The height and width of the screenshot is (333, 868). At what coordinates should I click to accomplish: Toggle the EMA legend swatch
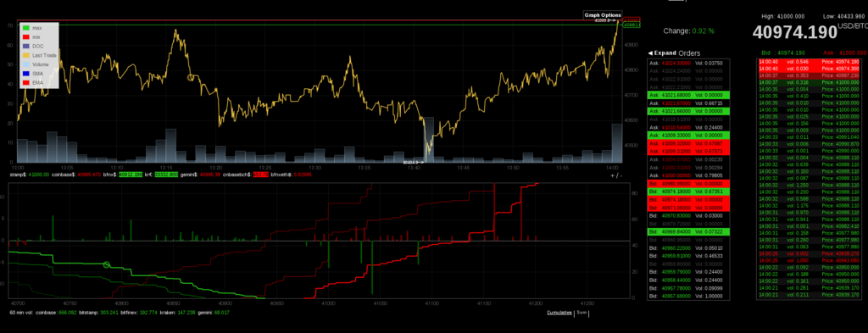click(x=25, y=82)
